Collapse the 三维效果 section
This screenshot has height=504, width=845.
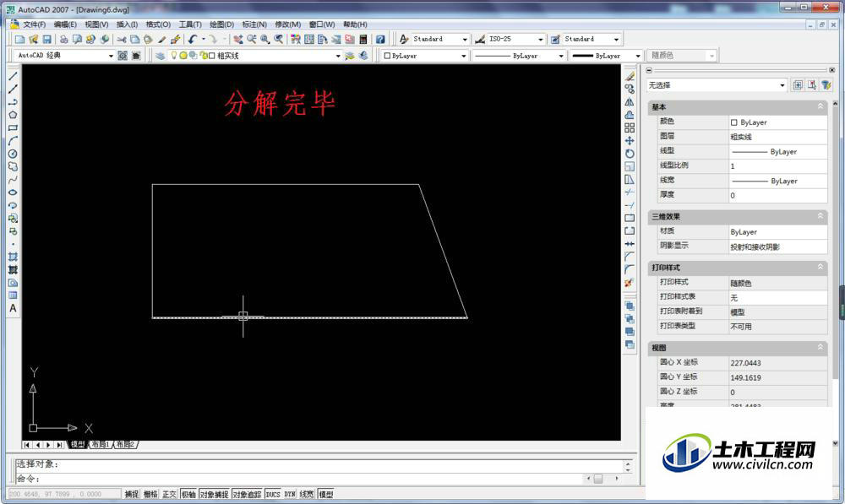[x=820, y=216]
